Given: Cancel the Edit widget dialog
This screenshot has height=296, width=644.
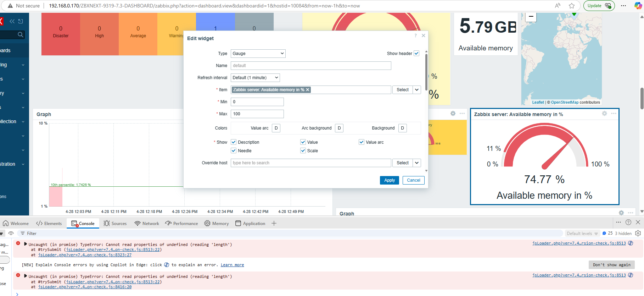Looking at the screenshot, I should point(414,180).
